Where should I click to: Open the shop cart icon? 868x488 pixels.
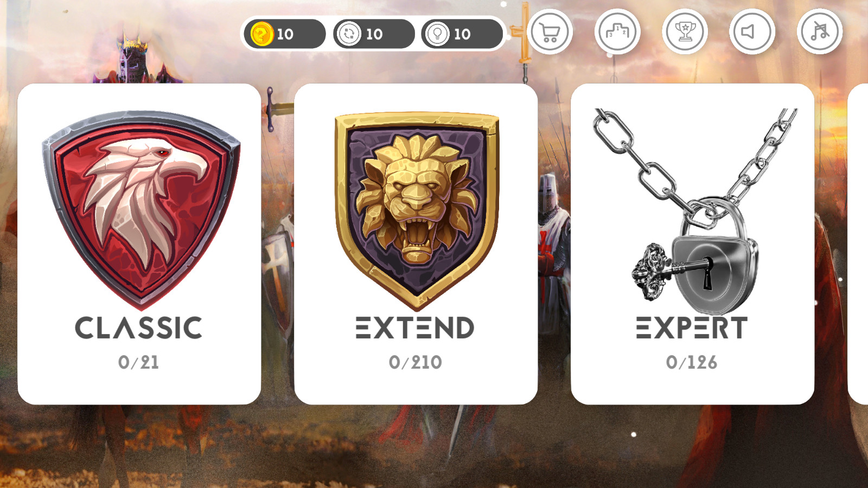550,31
